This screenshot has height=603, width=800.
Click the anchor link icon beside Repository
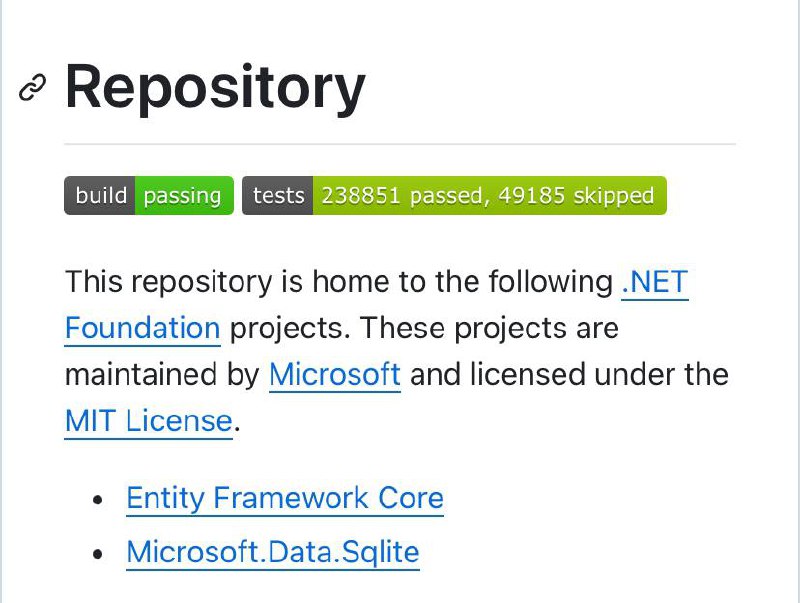tap(32, 87)
